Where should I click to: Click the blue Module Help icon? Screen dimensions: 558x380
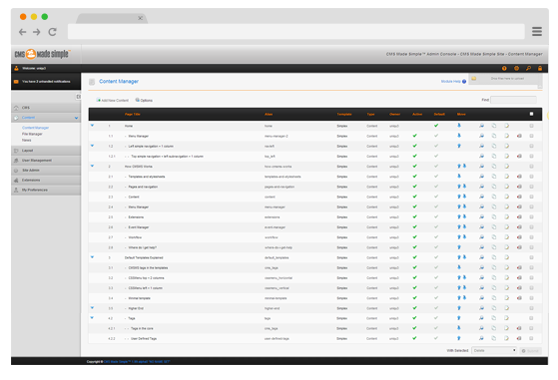pos(464,81)
